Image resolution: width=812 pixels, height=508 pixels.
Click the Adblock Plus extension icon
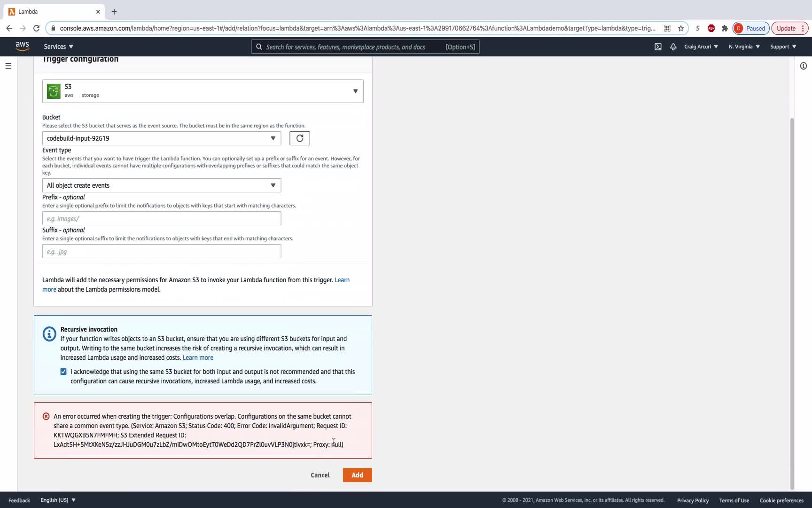(711, 28)
